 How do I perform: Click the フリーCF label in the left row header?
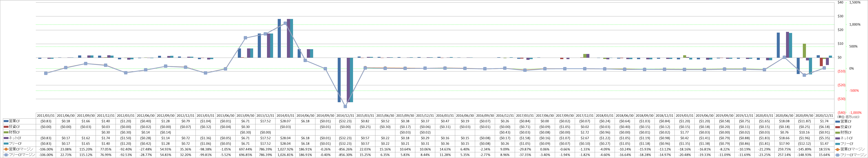tap(16, 144)
